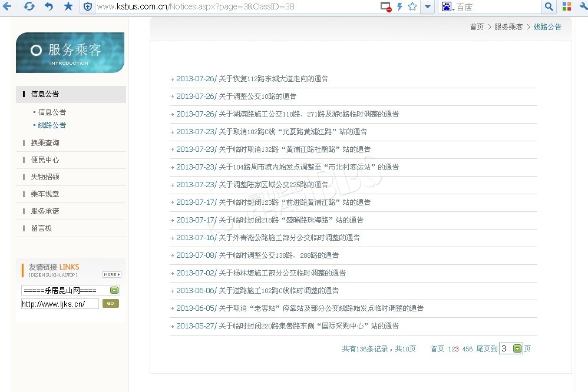Click the bookmark star in toolbar

tap(68, 6)
